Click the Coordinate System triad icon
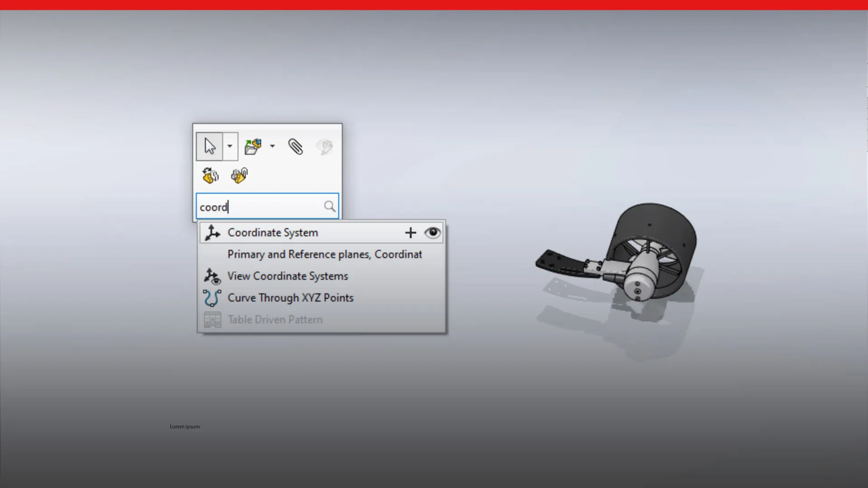Viewport: 868px width, 488px height. 212,232
